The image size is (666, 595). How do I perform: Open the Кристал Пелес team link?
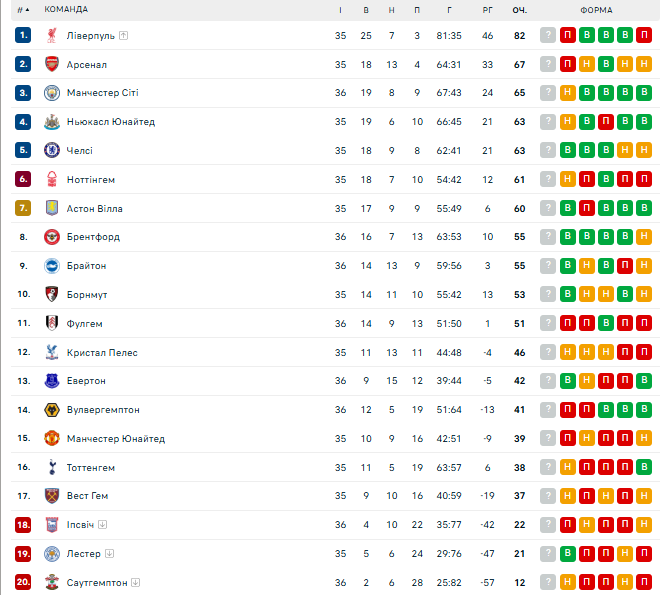point(102,352)
